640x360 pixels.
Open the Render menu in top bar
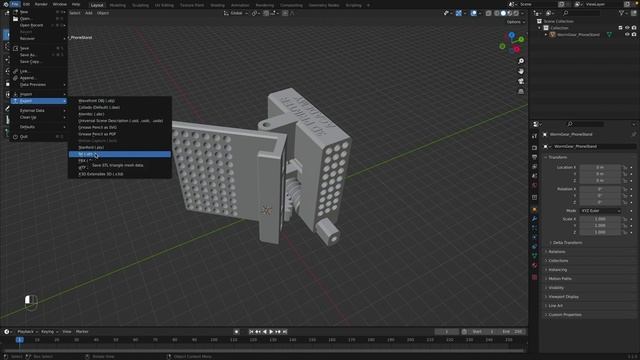(41, 4)
